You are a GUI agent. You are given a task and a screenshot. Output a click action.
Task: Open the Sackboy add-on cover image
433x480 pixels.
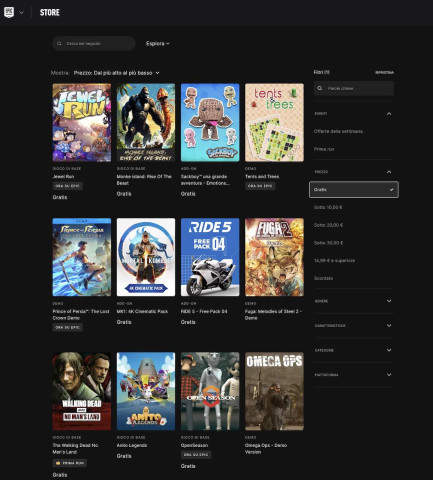[x=210, y=122]
